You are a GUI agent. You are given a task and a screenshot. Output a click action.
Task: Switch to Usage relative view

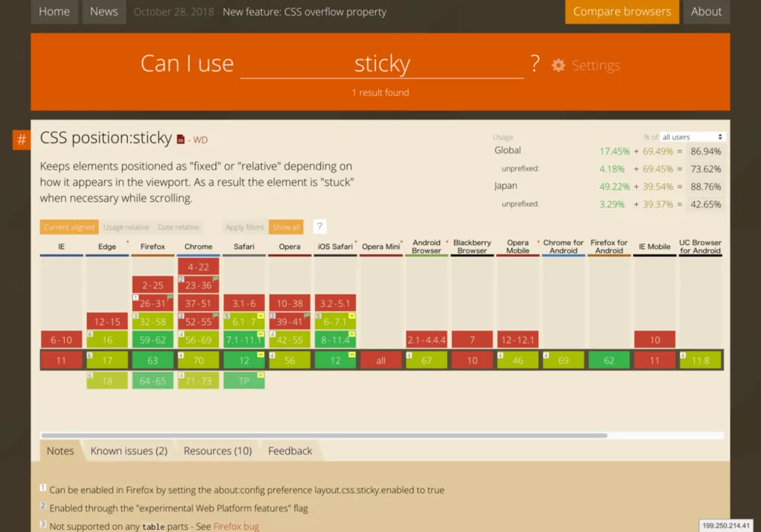pyautogui.click(x=126, y=227)
